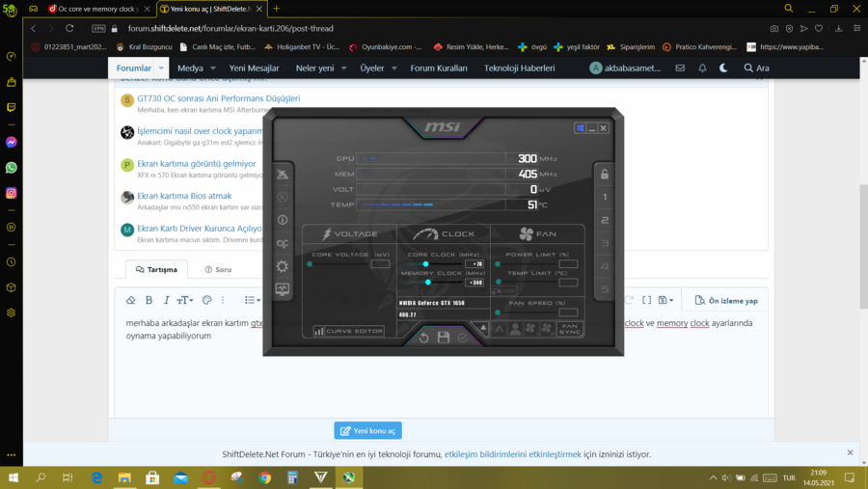Open the Forumlar menu item
Image resolution: width=868 pixels, height=489 pixels.
coord(133,68)
